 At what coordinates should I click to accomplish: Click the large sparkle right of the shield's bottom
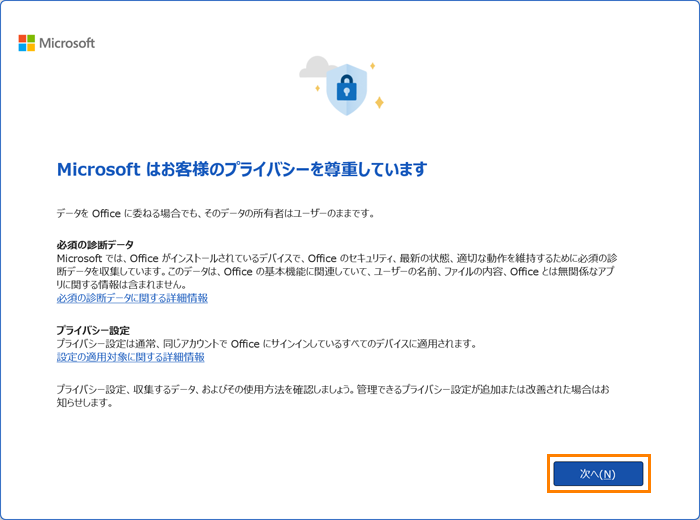[379, 101]
